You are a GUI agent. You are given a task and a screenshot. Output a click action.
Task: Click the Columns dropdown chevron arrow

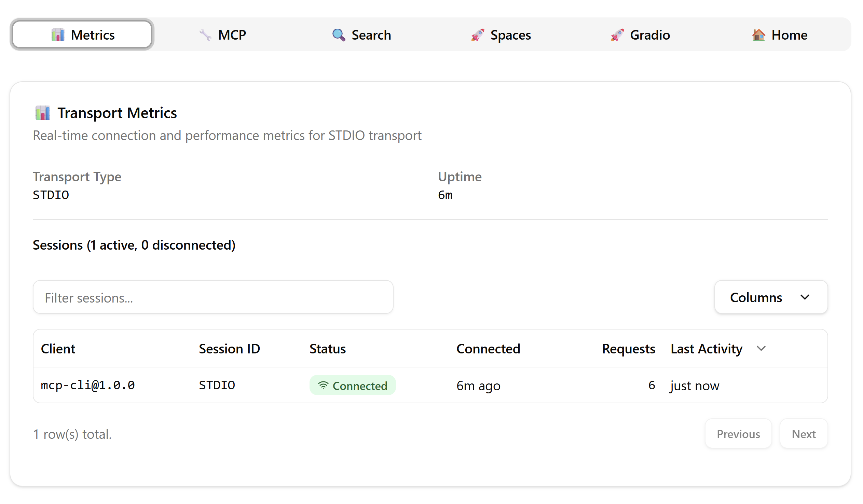(x=805, y=297)
